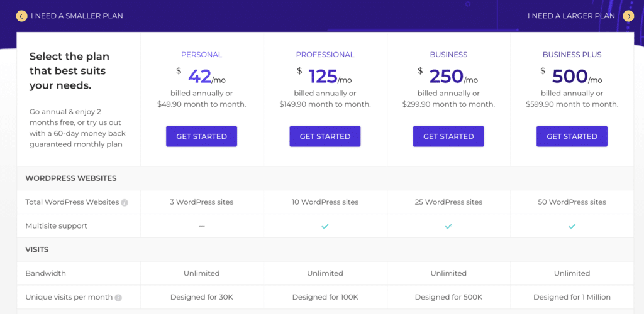Image resolution: width=644 pixels, height=314 pixels.
Task: Click info icon beside Total WordPress Websites
Action: pos(125,203)
